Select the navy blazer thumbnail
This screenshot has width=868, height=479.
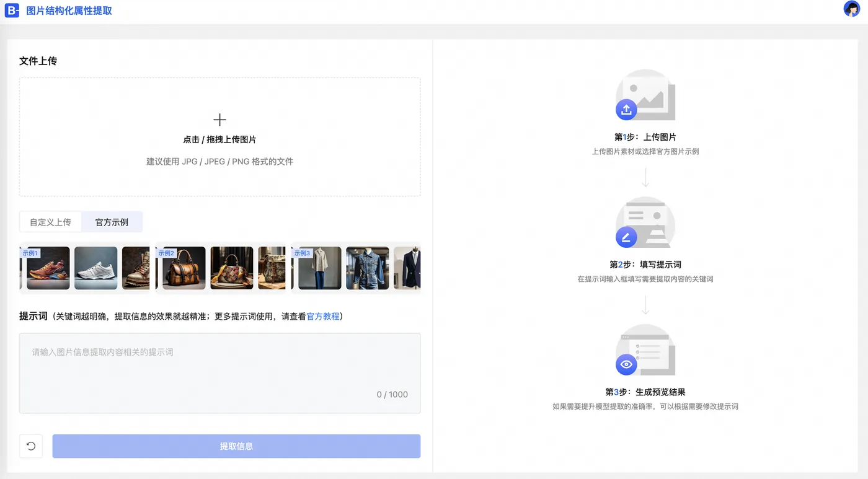point(407,268)
